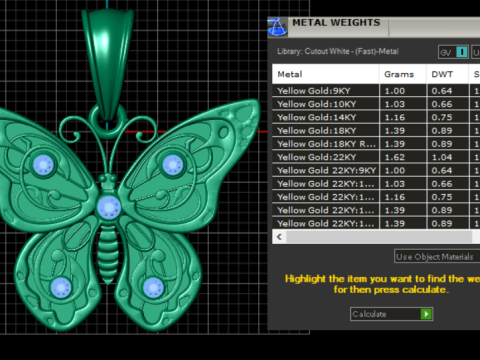Screen dimensions: 480x360
Task: Select the Yellow Gold:18KY row
Action: [x=376, y=131]
